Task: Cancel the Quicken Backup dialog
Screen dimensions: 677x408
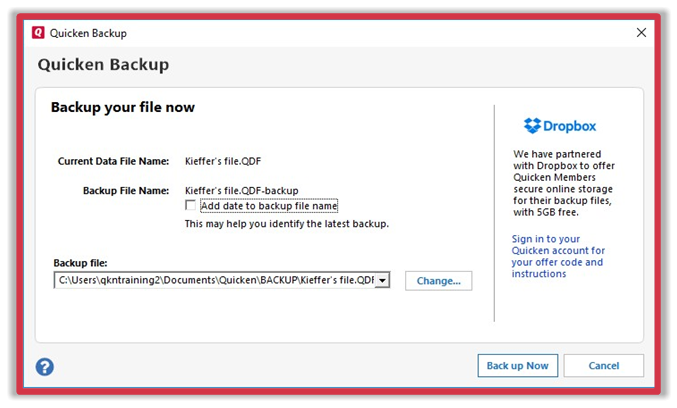Action: point(603,366)
